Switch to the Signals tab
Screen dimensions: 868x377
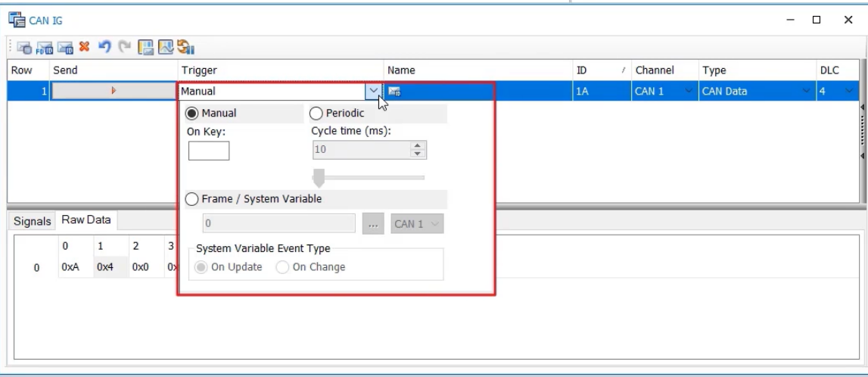[32, 222]
